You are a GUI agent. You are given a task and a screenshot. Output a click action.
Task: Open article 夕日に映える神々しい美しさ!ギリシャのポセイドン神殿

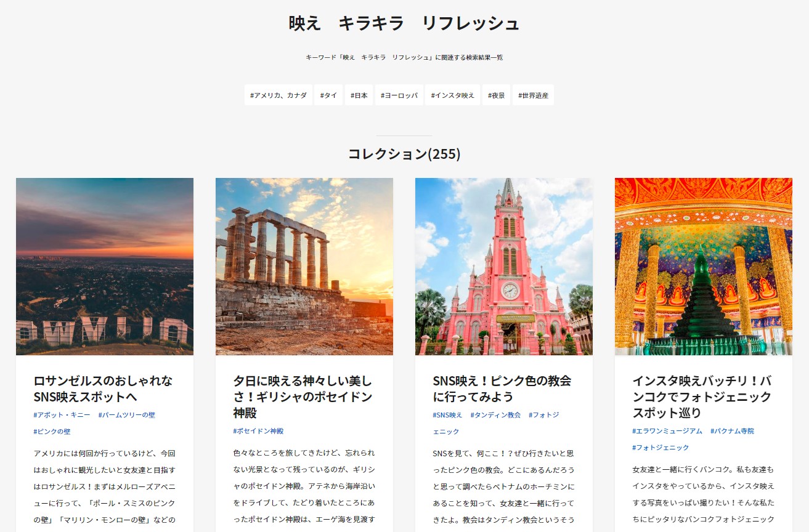point(303,397)
